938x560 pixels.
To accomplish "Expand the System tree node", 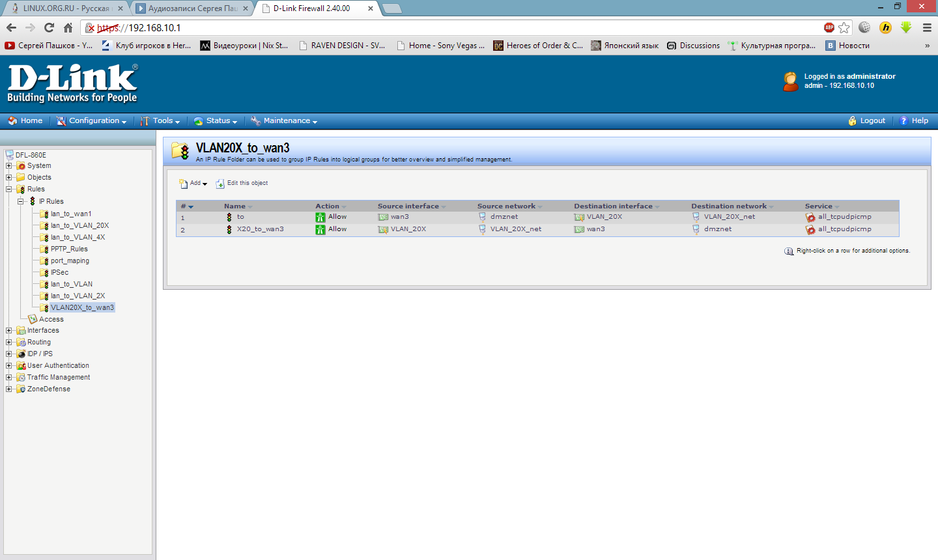I will pos(9,166).
